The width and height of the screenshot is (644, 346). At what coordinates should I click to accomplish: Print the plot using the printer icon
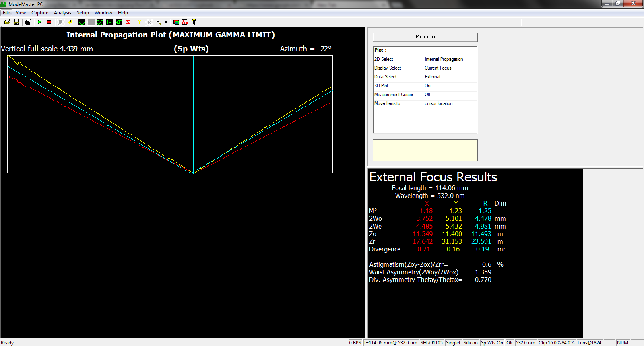[28, 22]
